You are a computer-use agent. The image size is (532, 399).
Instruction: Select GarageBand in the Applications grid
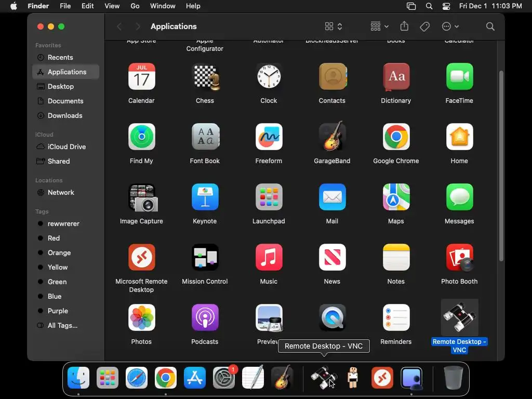[332, 136]
